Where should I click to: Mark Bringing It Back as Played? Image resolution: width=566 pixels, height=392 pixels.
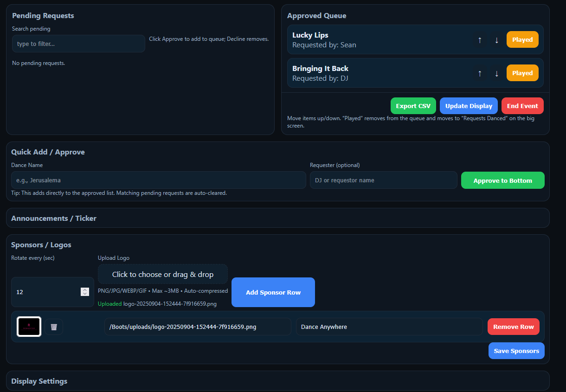click(x=522, y=73)
